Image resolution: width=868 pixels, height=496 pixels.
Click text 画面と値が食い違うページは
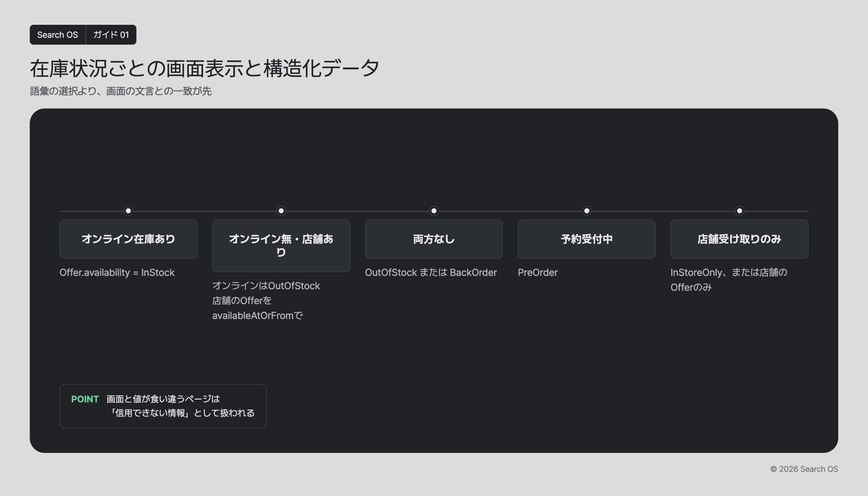[x=163, y=399]
